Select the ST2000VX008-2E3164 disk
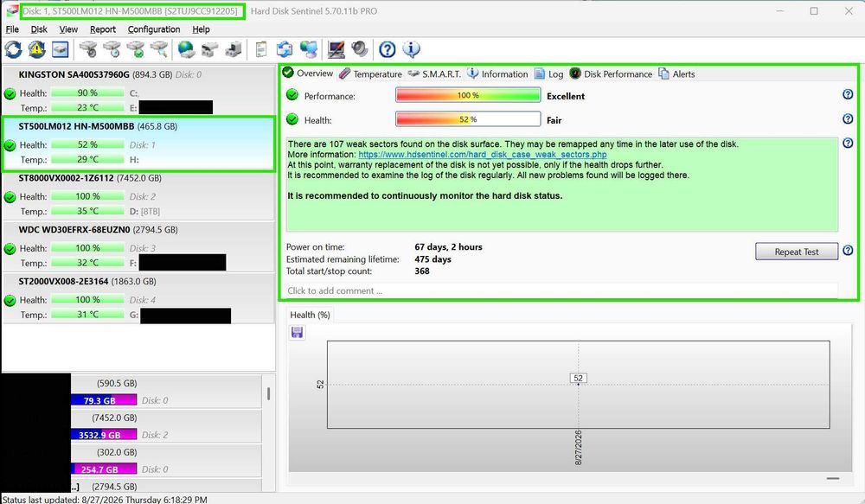Viewport: 865px width, 504px height. point(138,298)
